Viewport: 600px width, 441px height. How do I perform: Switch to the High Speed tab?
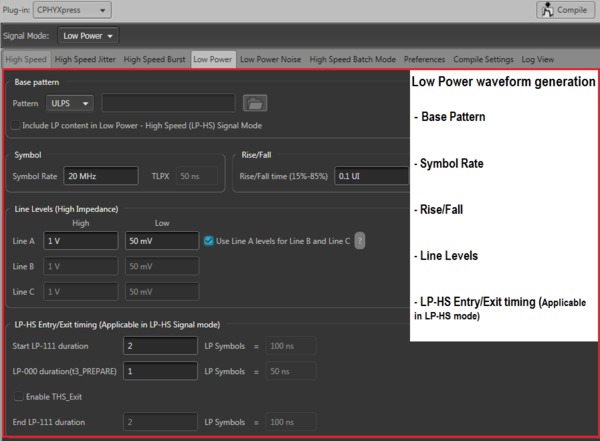(x=26, y=59)
